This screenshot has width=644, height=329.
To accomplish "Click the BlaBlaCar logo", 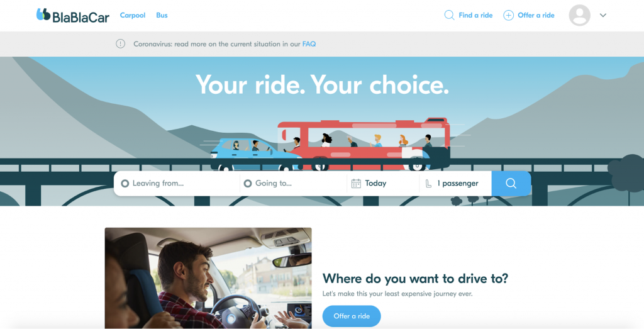I will pyautogui.click(x=73, y=15).
